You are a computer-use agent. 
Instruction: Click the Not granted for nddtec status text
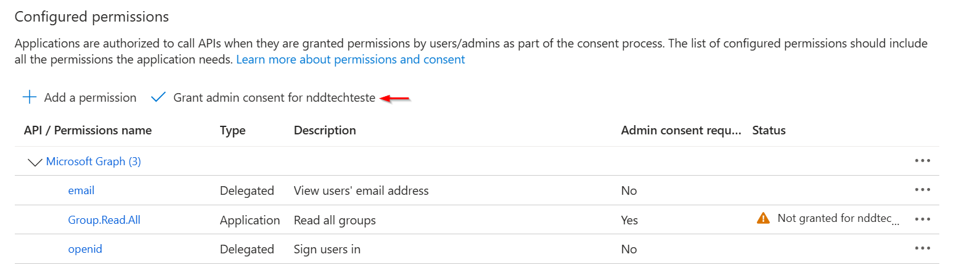tap(835, 218)
